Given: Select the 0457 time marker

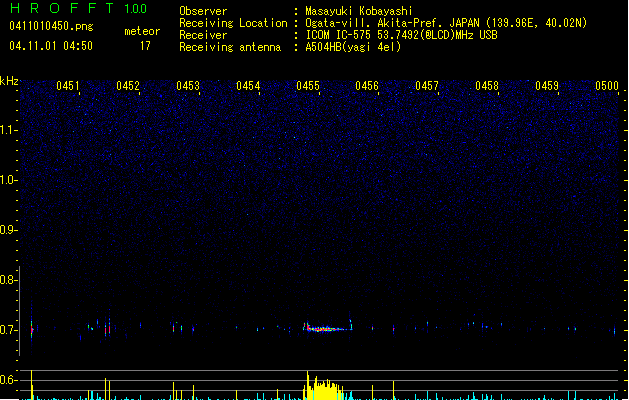Looking at the screenshot, I should pos(427,87).
